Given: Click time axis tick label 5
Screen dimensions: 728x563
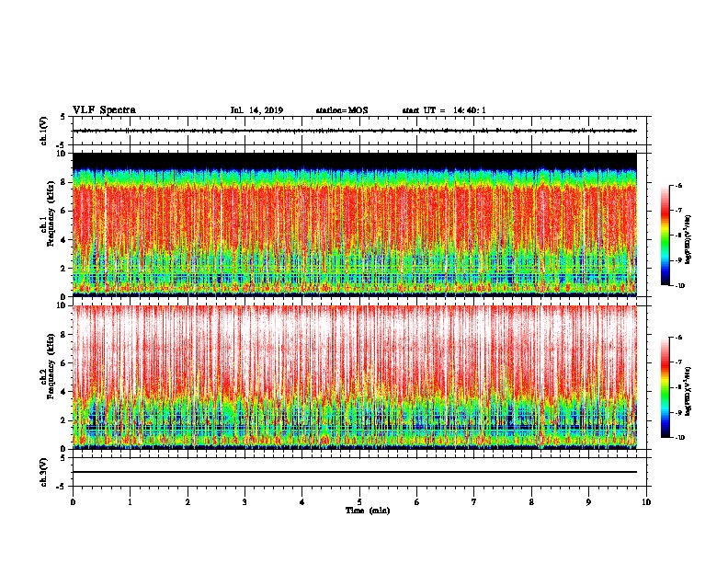Looking at the screenshot, I should pyautogui.click(x=359, y=502).
